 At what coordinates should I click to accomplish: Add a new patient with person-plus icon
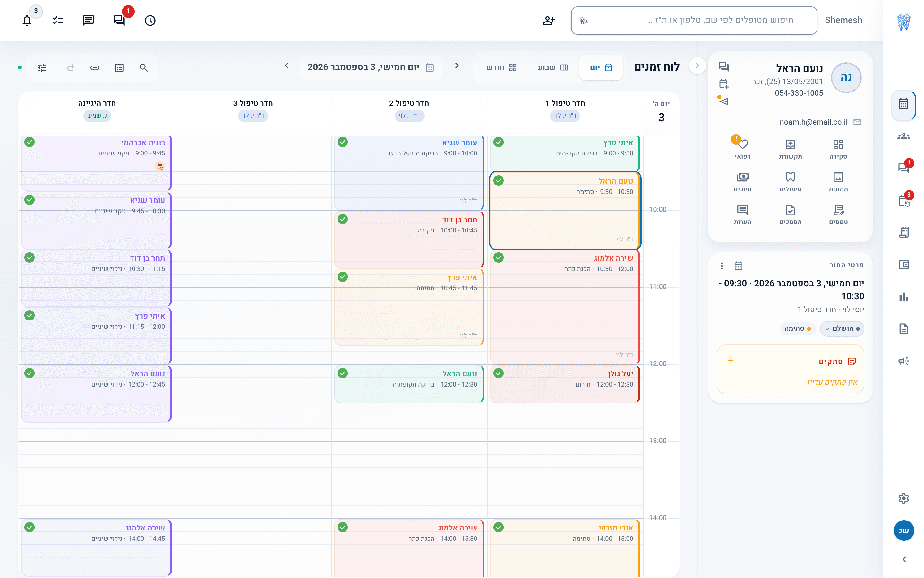[x=549, y=20]
